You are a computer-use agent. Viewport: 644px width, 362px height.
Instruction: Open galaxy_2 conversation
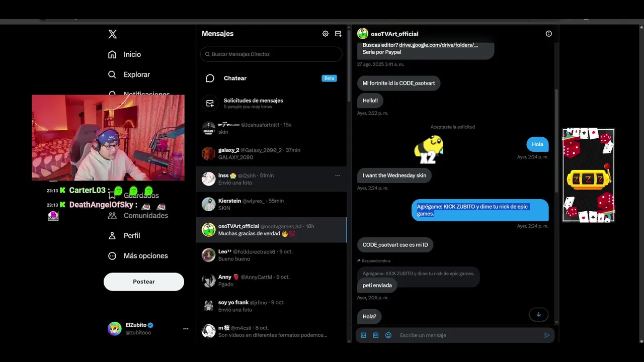[x=271, y=153]
